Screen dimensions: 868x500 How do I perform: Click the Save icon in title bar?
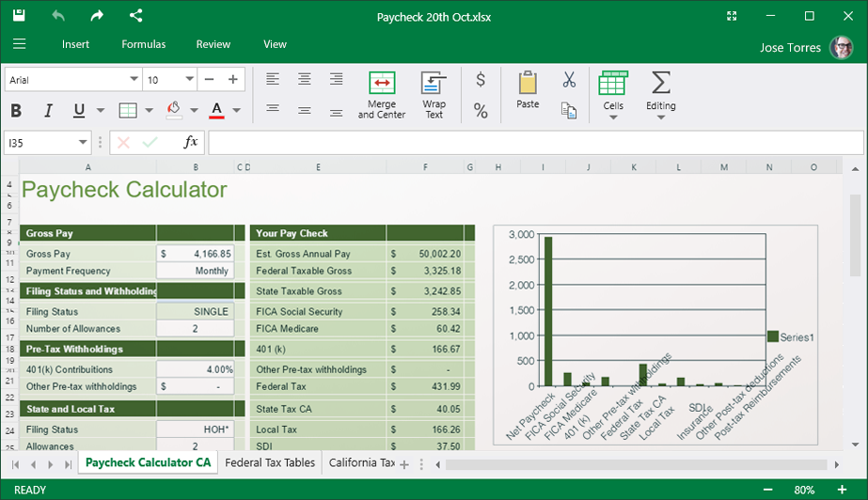(x=19, y=16)
